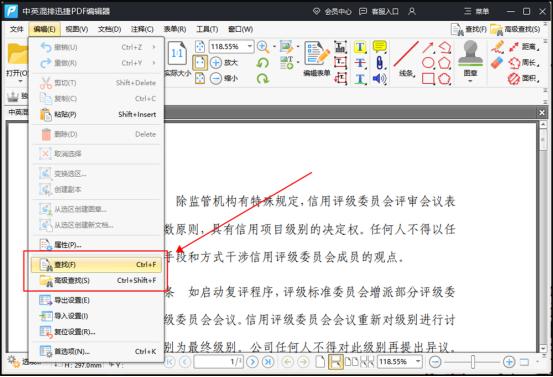Rotate page counter-clockwise with green arrow
Image resolution: width=553 pixels, height=377 pixels.
pos(262,63)
